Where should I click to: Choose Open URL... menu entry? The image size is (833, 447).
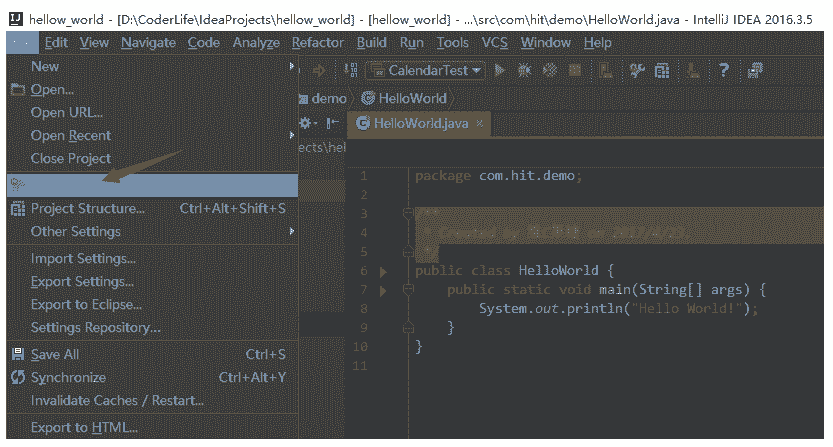(x=152, y=112)
